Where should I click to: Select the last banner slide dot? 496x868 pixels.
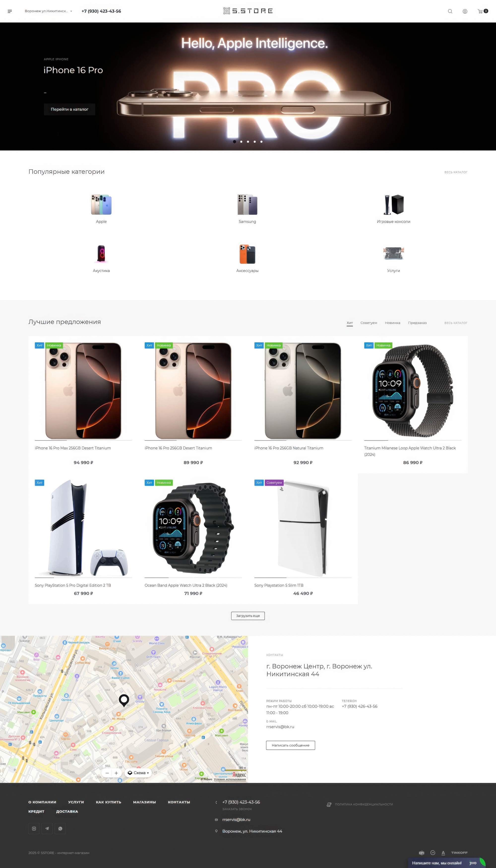coord(261,141)
